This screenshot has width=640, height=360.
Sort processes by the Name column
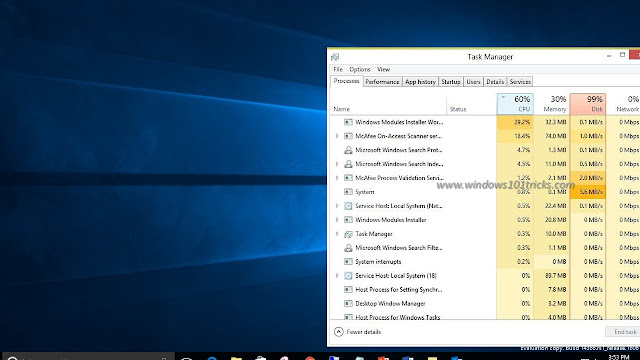388,104
